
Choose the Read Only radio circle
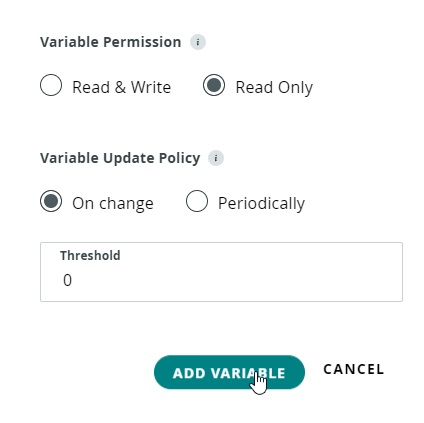(214, 85)
